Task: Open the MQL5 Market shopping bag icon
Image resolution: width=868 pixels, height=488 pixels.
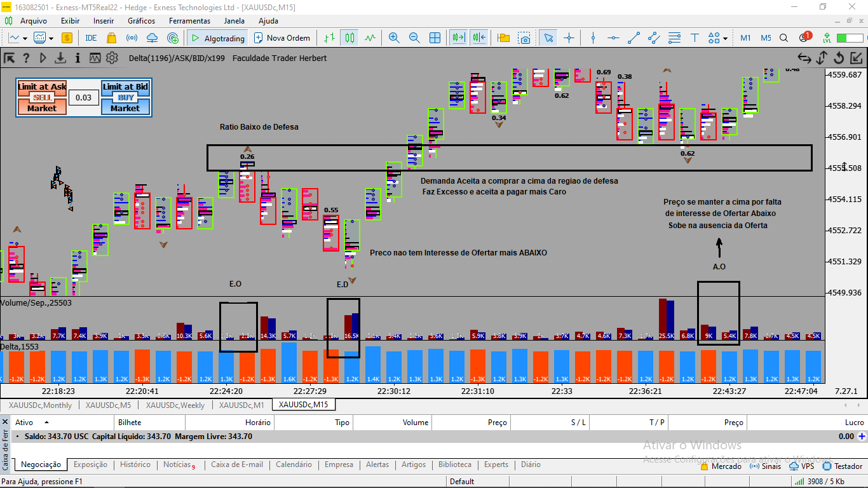Action: (x=111, y=38)
